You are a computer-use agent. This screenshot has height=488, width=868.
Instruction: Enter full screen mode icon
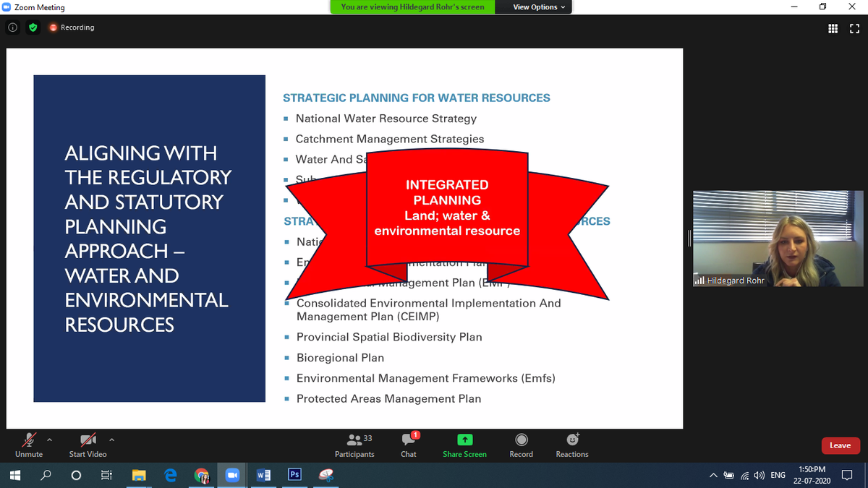click(x=854, y=28)
